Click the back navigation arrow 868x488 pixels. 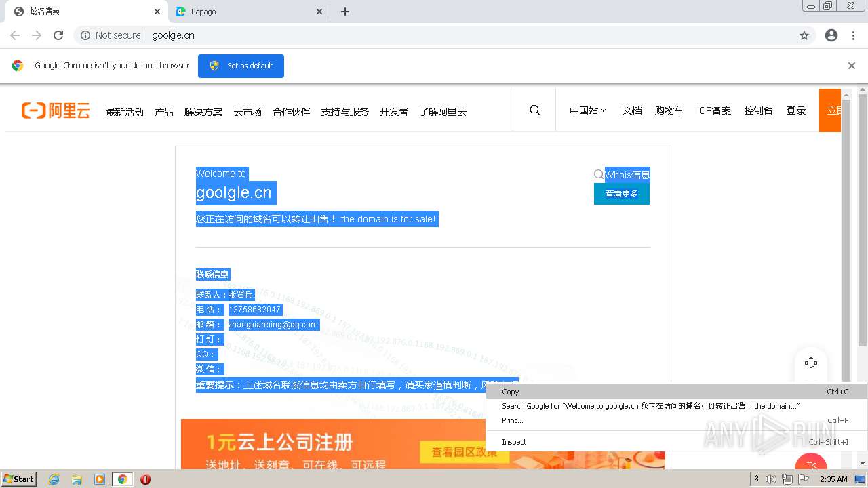(x=15, y=35)
